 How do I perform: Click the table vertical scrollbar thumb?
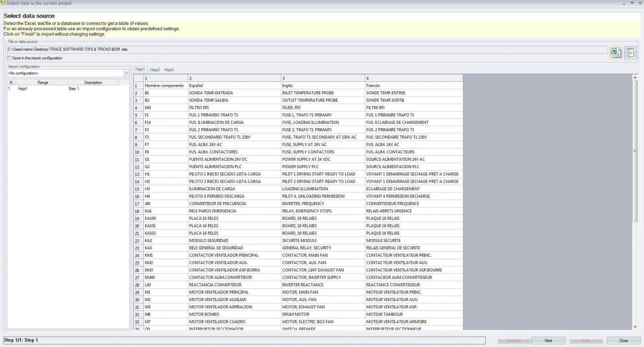point(635,151)
